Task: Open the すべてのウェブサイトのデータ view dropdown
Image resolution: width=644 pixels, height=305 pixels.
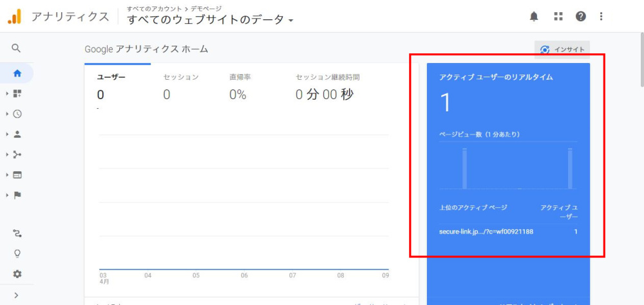Action: pyautogui.click(x=210, y=20)
